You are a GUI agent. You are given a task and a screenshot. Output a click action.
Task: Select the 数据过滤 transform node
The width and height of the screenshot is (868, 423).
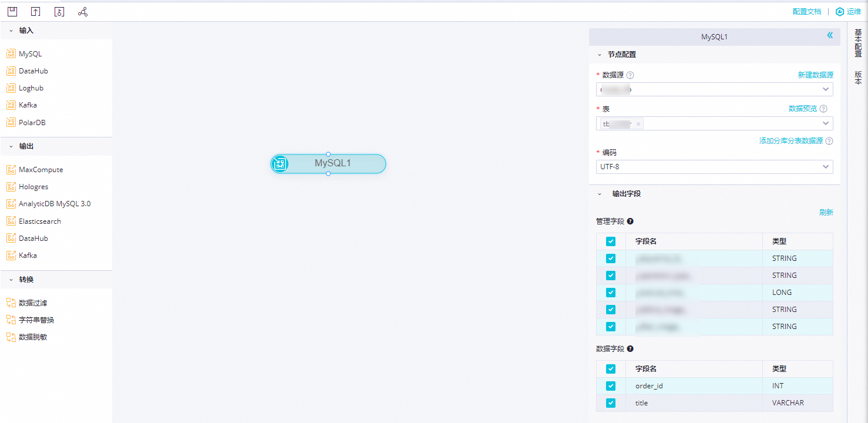27,303
